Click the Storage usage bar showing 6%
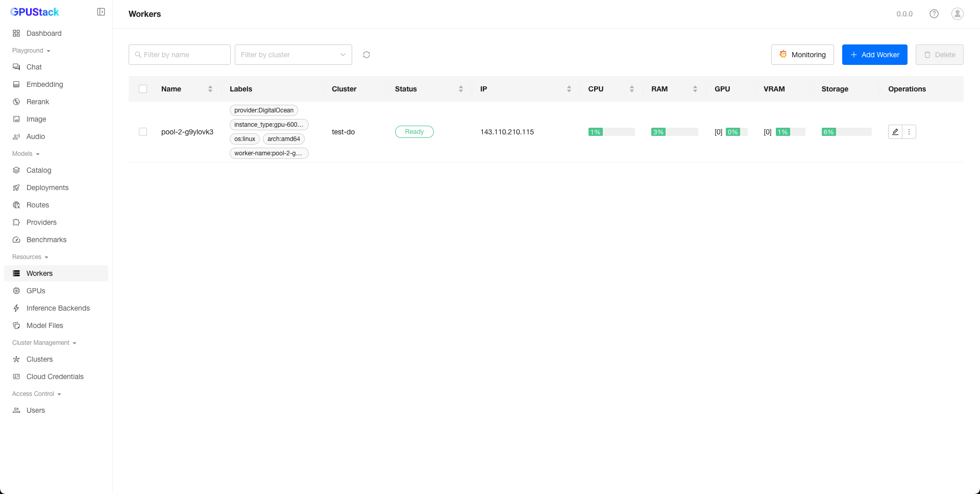This screenshot has height=494, width=980. tap(846, 132)
